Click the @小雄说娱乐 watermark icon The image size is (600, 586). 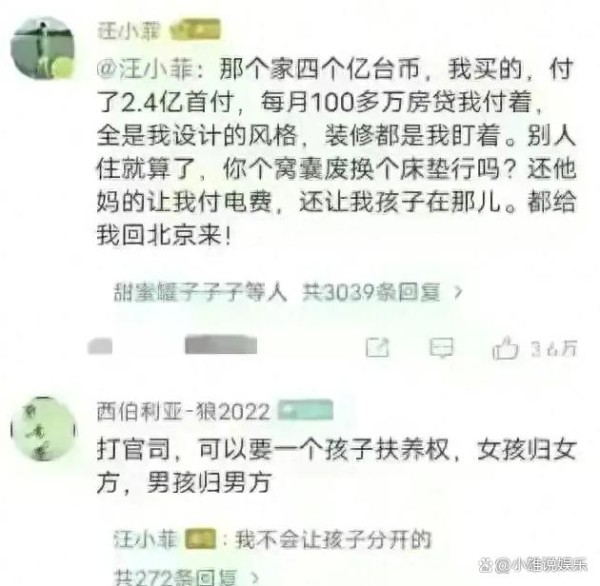pyautogui.click(x=486, y=565)
